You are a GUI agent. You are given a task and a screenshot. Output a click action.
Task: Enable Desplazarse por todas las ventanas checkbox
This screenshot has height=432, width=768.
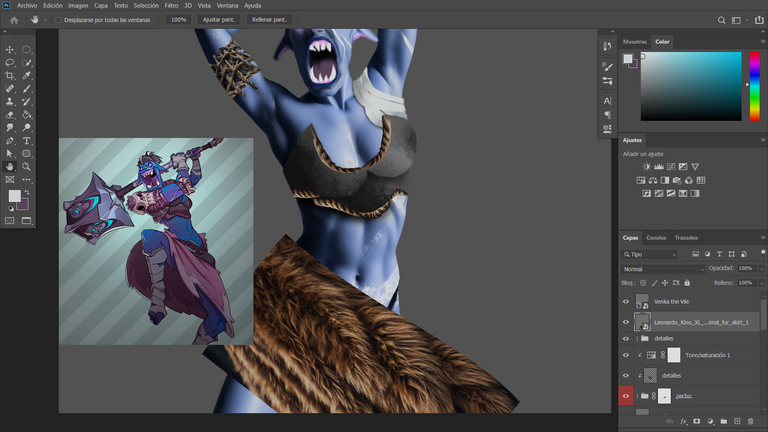(58, 20)
